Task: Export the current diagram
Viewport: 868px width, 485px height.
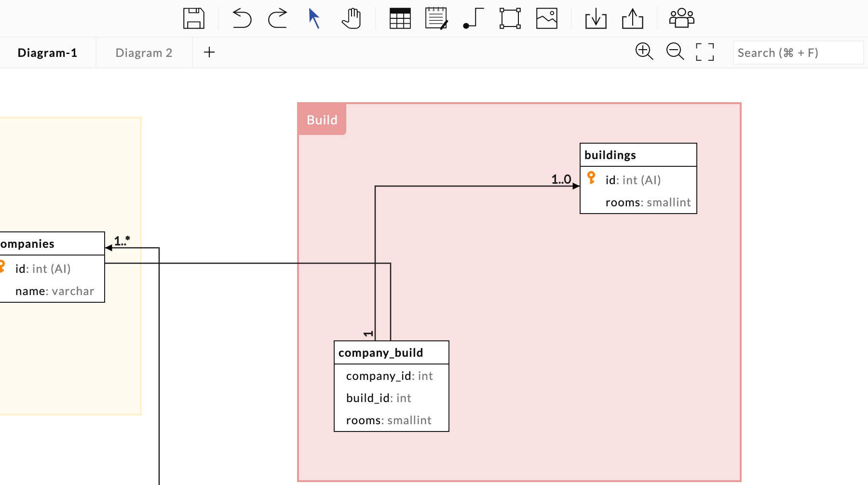Action: (x=633, y=18)
